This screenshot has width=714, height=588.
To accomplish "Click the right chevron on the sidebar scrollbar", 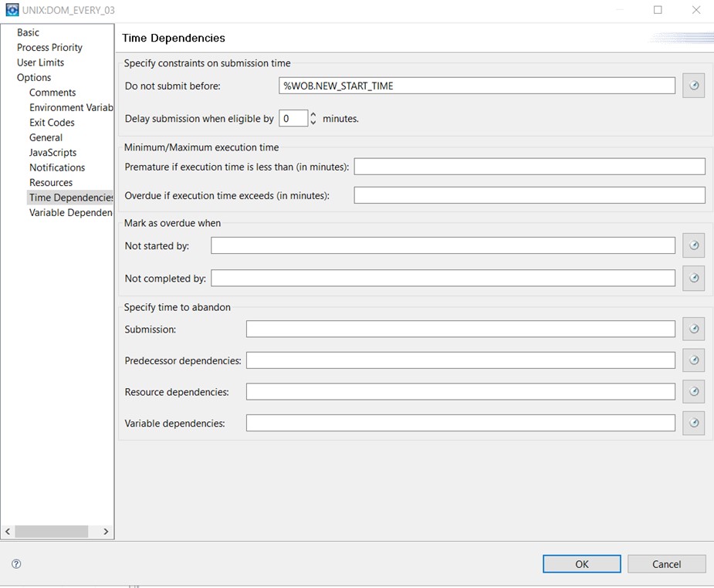I will pos(106,531).
